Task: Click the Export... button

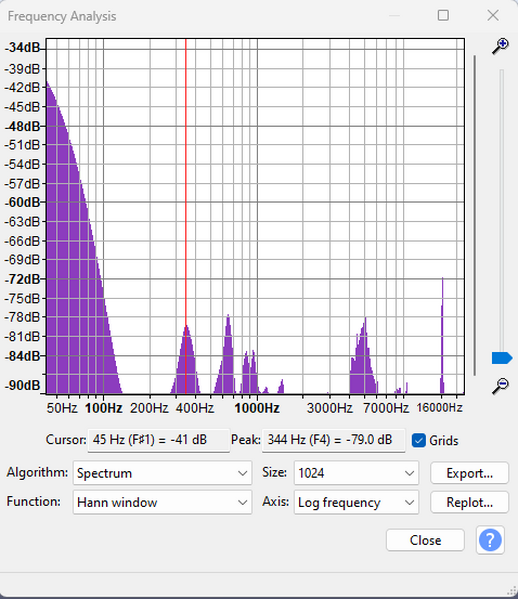Action: [469, 473]
